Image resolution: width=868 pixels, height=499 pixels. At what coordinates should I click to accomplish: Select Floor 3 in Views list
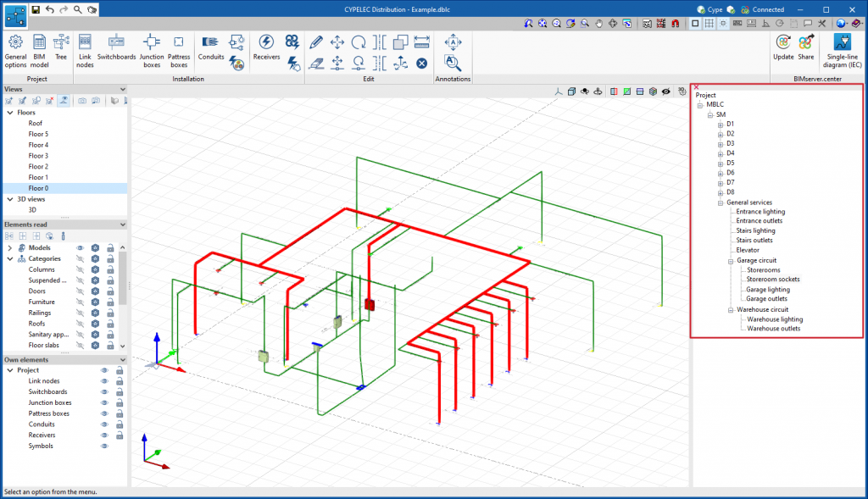coord(38,156)
